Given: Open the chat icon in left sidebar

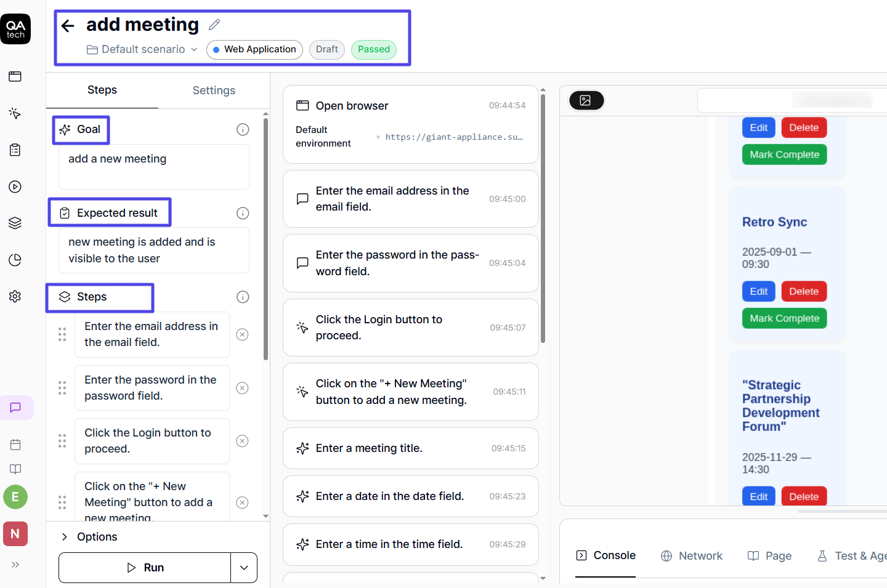Looking at the screenshot, I should [16, 408].
